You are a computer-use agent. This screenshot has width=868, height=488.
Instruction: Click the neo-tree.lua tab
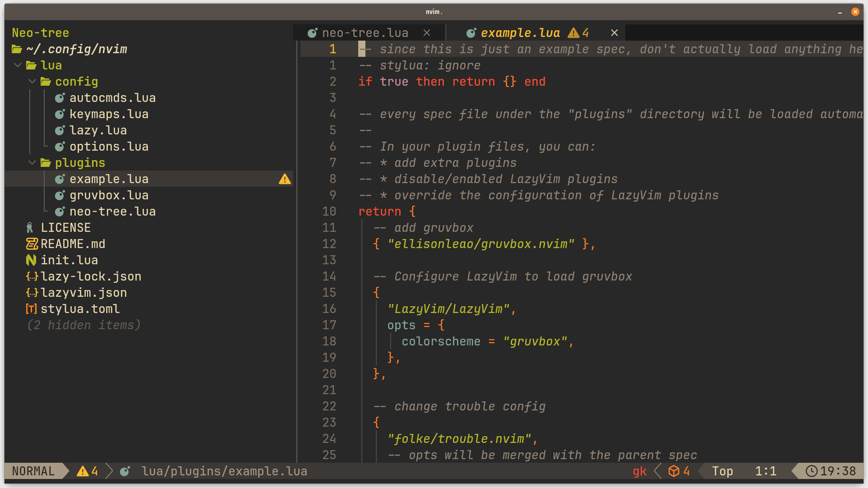point(365,33)
